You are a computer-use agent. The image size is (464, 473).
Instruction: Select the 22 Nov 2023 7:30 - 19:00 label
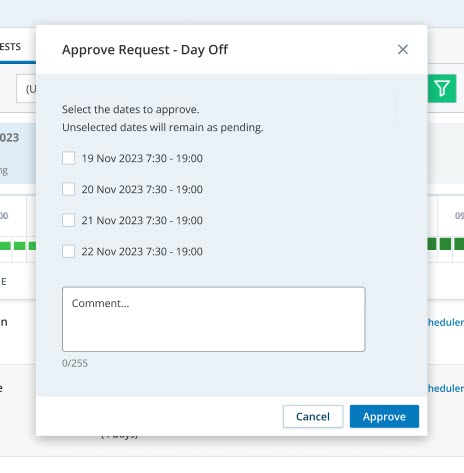point(142,251)
